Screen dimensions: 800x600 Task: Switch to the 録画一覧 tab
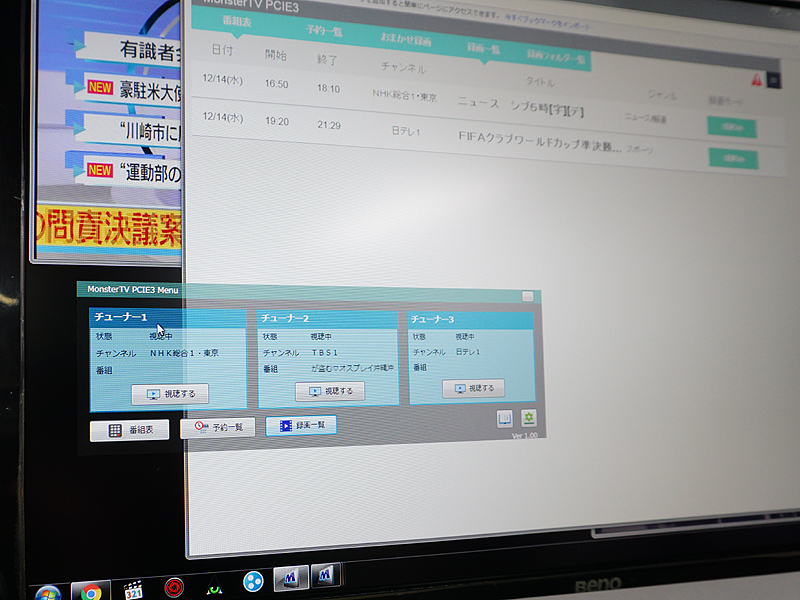(483, 48)
